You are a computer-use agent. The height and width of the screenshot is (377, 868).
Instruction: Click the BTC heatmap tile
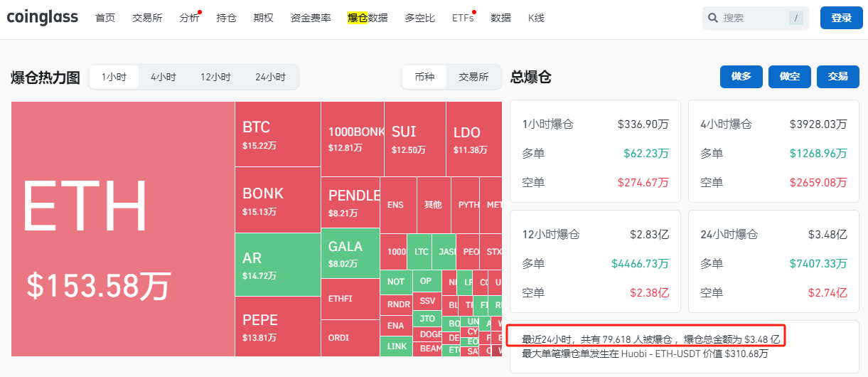[x=277, y=134]
